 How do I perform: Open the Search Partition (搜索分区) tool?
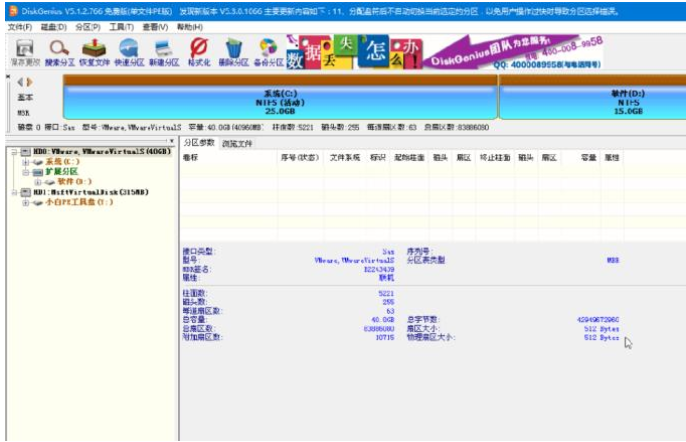point(60,53)
